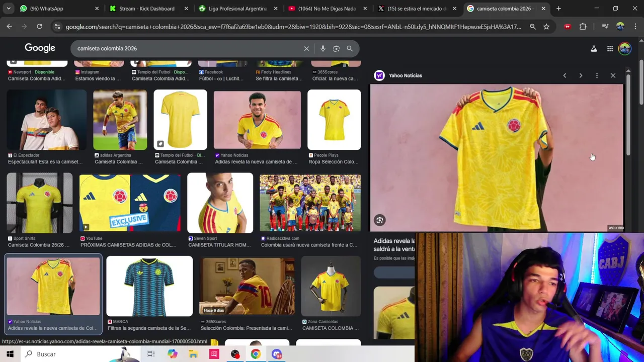Open the Google apps grid
Viewport: 644px width, 362px height.
click(610, 48)
